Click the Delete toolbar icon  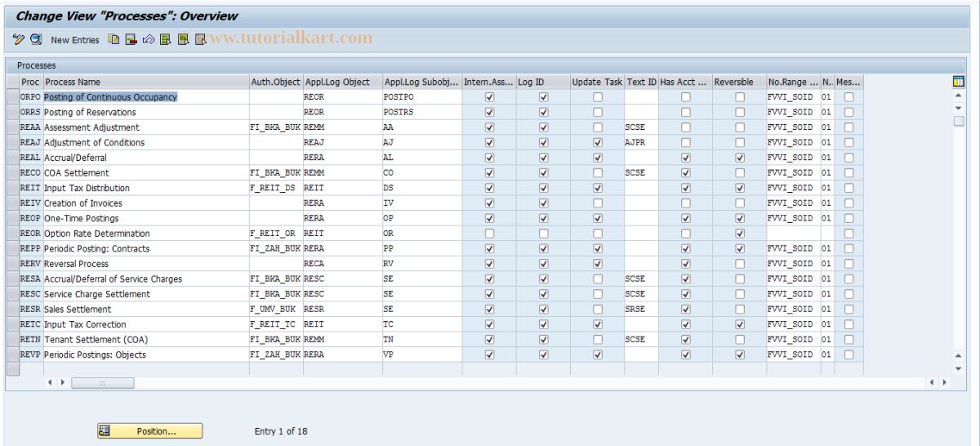[x=131, y=39]
